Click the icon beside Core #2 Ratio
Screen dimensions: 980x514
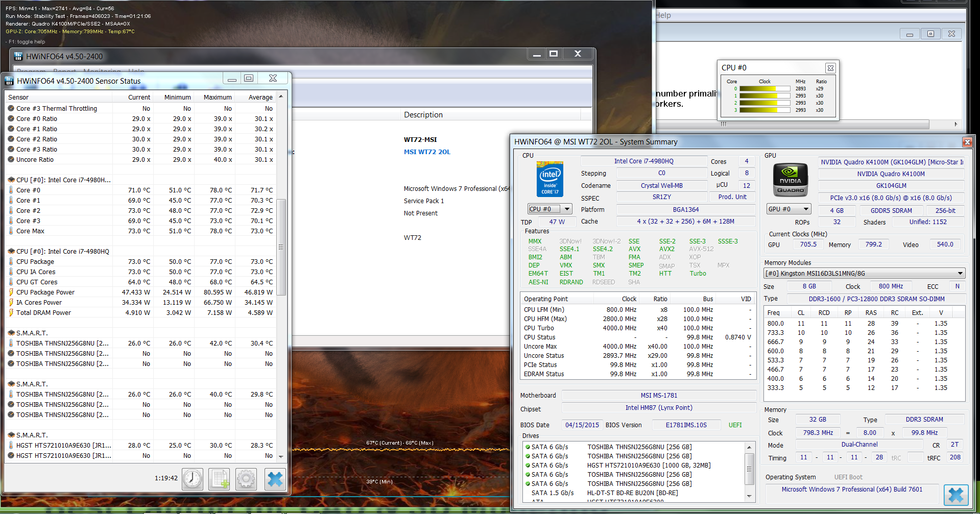(x=11, y=139)
